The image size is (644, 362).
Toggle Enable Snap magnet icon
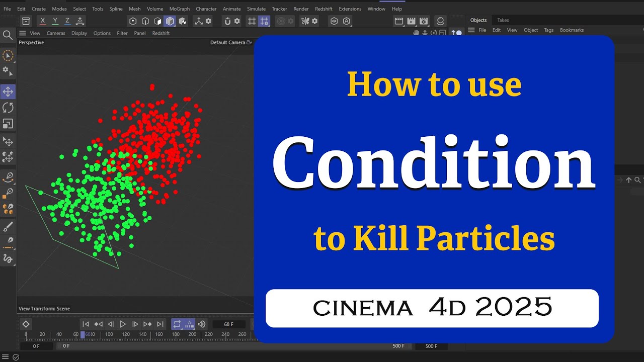(227, 21)
